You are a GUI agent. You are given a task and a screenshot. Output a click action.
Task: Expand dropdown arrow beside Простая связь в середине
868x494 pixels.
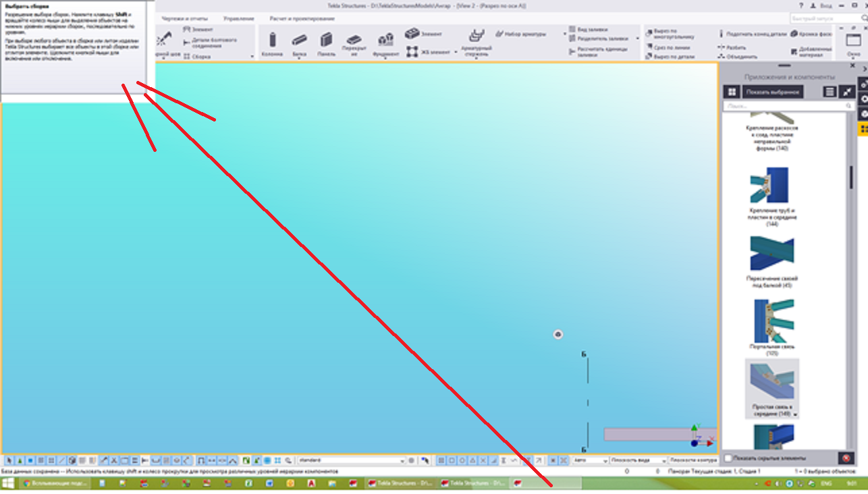click(796, 414)
